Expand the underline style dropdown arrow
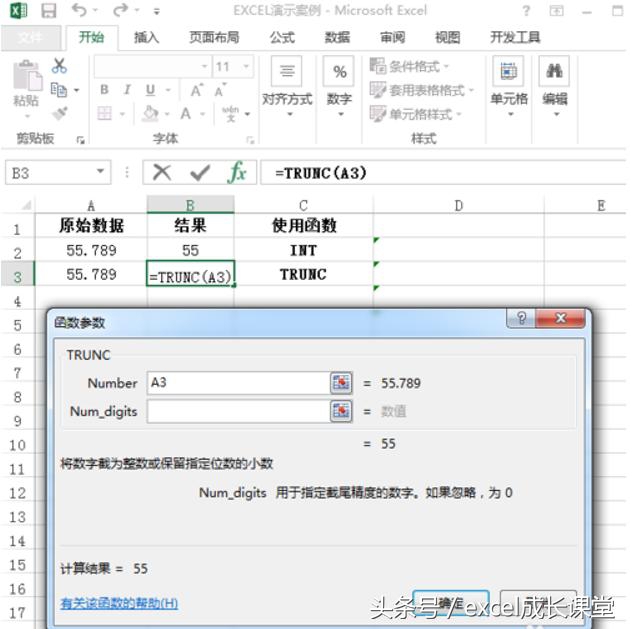 pos(168,90)
